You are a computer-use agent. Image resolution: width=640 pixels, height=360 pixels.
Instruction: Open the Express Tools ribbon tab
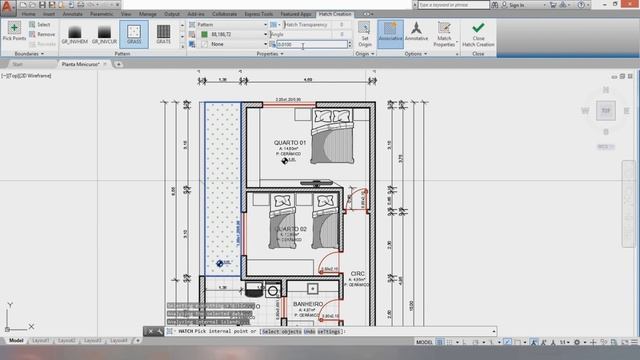(259, 14)
